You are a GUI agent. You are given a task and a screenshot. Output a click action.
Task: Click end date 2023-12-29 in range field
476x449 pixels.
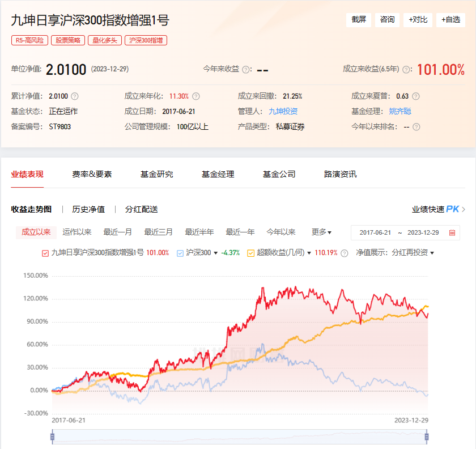click(423, 232)
